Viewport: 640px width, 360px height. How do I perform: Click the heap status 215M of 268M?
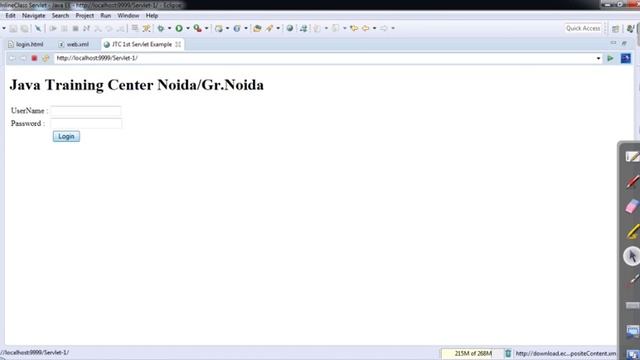[x=473, y=353]
